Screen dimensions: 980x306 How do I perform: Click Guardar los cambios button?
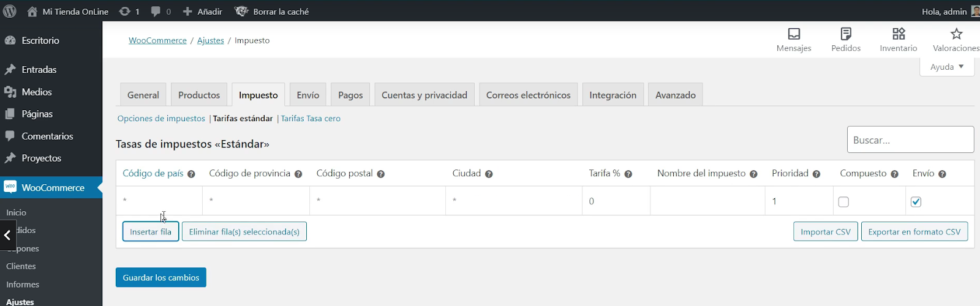[161, 277]
